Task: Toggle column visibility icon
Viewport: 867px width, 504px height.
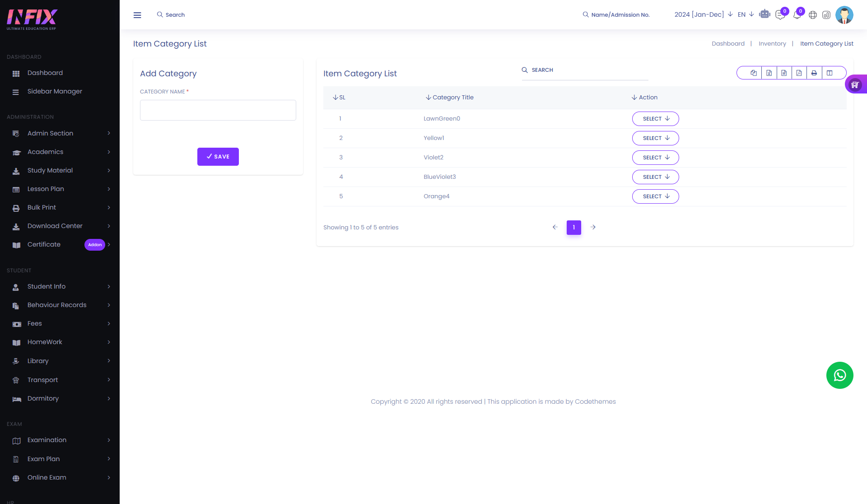Action: [x=830, y=73]
